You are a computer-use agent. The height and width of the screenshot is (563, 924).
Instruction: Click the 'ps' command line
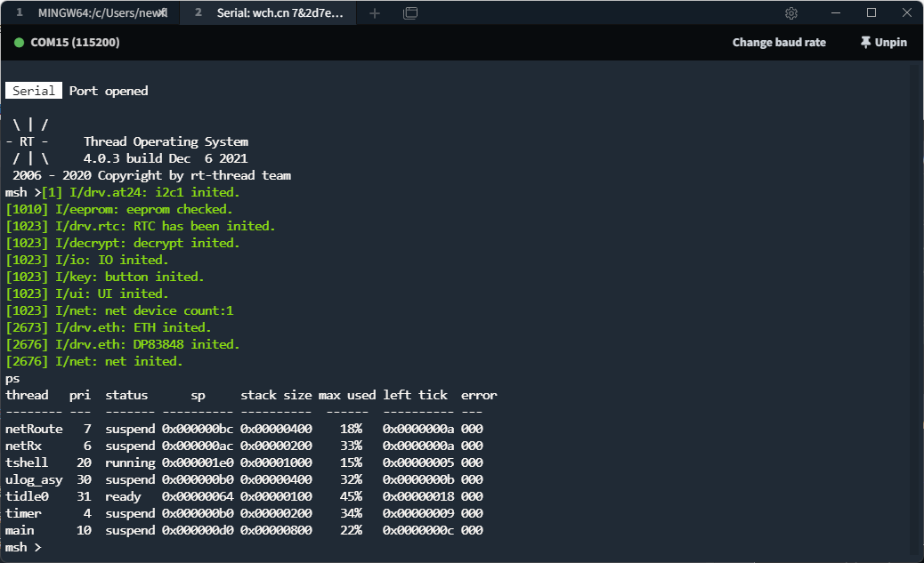click(12, 379)
